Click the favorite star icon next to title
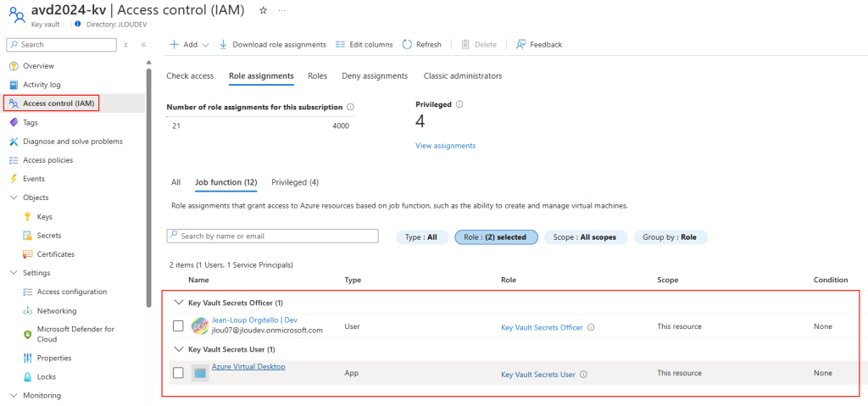 264,10
